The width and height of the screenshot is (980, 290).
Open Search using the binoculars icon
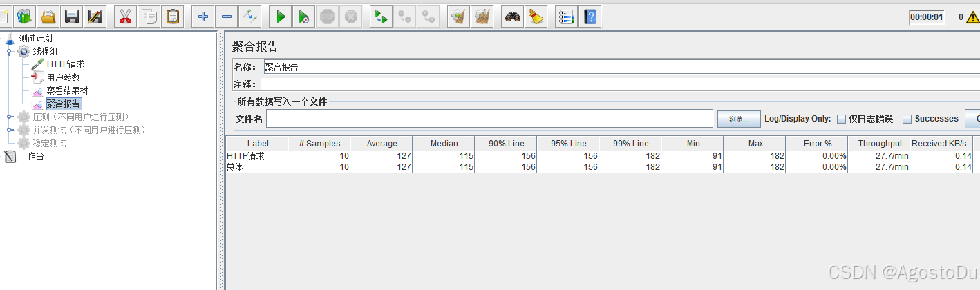click(x=512, y=16)
